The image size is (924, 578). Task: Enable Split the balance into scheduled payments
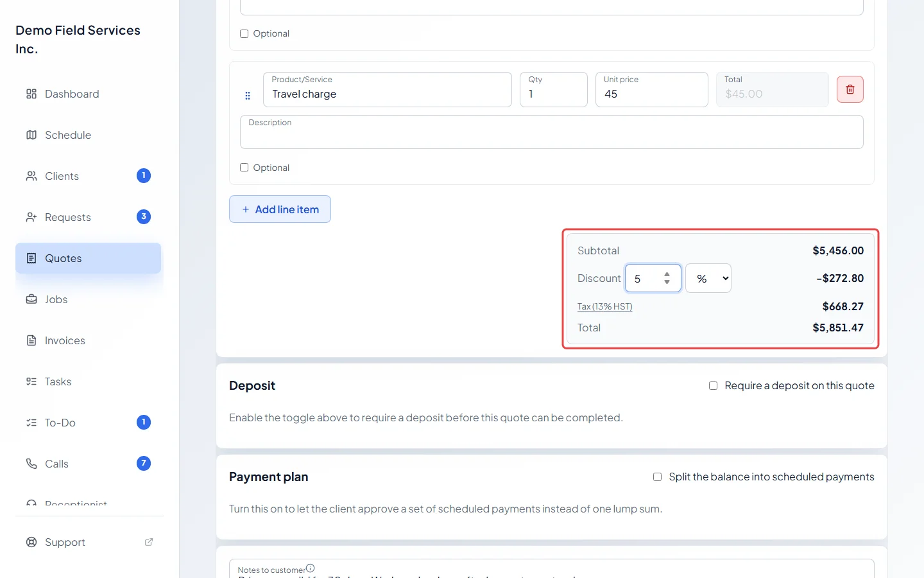click(657, 477)
